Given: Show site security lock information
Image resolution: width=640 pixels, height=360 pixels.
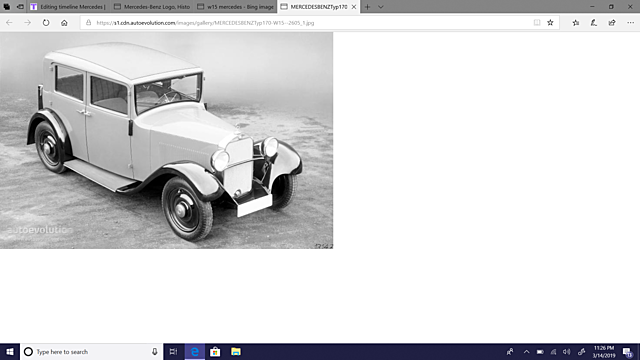Looking at the screenshot, I should [x=88, y=23].
